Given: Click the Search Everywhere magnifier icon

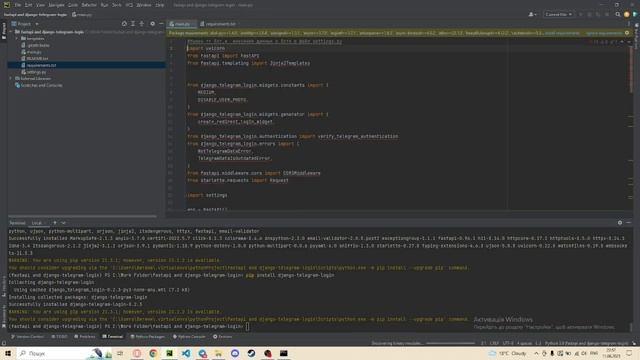Looking at the screenshot, I should click(618, 14).
